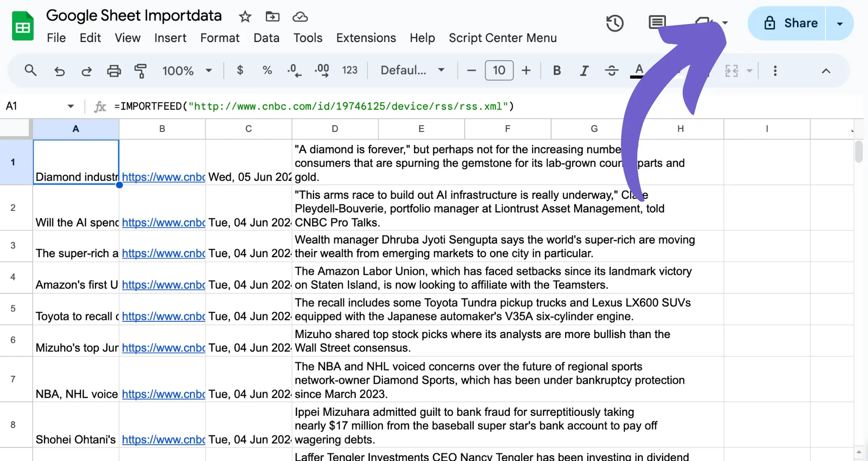Viewport: 868px width, 461px height.
Task: Open the File menu
Action: 56,38
